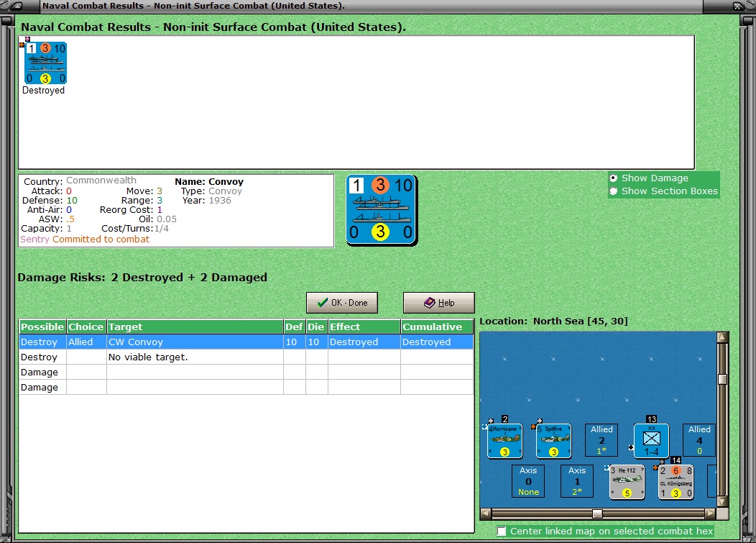Click the Target column header
The height and width of the screenshot is (543, 756).
coord(195,327)
